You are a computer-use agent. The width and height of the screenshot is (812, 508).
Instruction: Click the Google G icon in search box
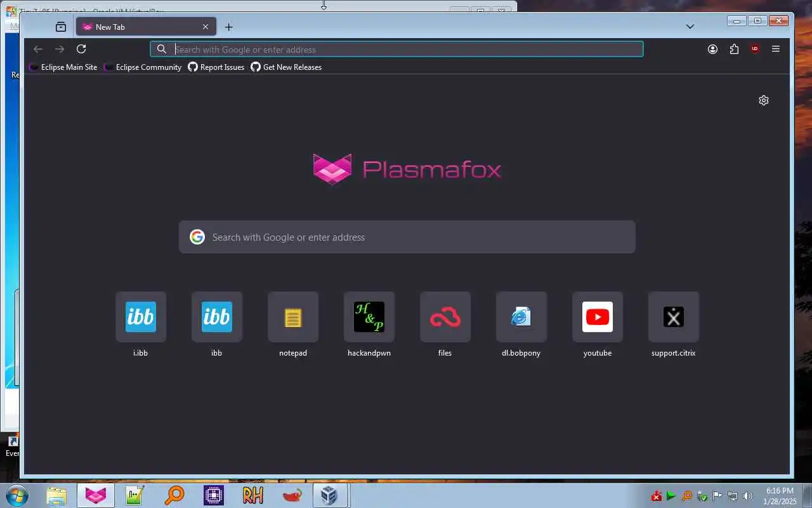point(197,237)
